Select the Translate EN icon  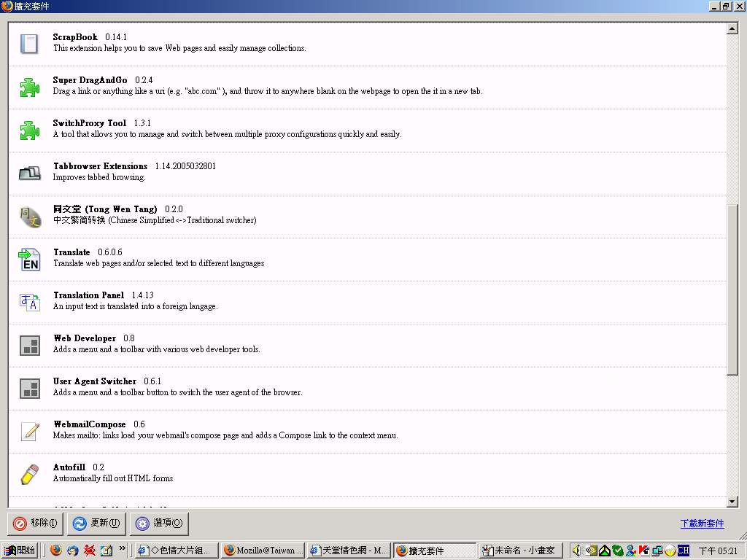(x=29, y=259)
